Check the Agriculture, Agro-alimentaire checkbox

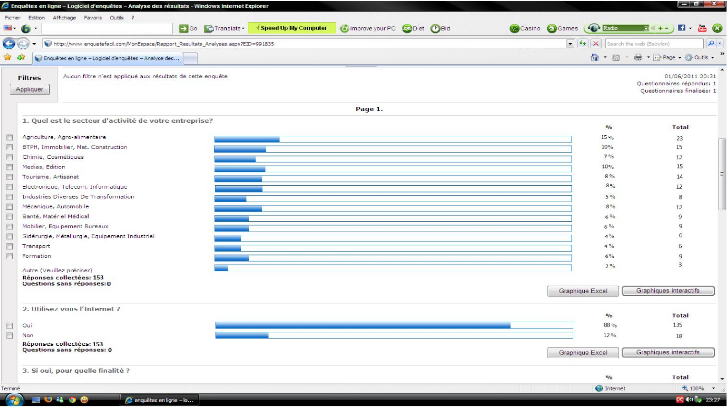point(10,137)
